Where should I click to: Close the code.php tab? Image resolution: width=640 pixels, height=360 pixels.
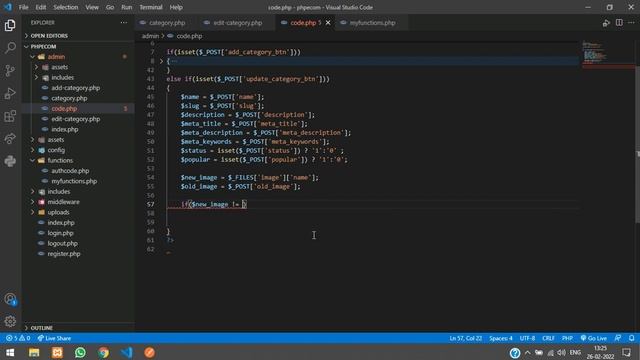tap(328, 23)
